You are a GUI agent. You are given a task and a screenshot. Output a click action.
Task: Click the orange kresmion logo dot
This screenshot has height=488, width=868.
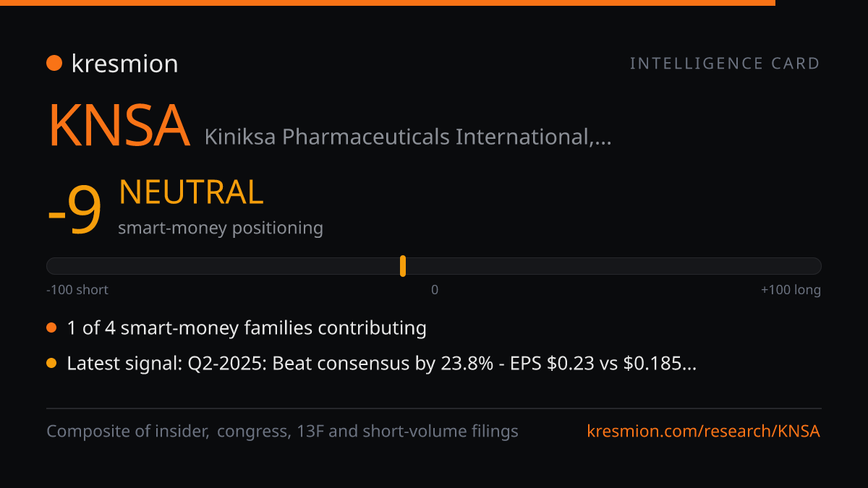54,64
